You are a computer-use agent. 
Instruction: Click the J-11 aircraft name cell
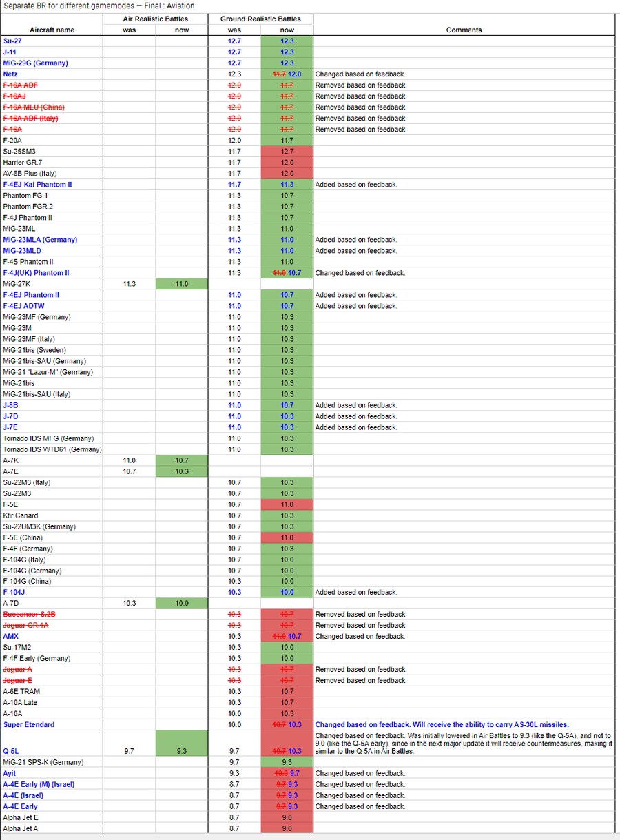point(52,52)
